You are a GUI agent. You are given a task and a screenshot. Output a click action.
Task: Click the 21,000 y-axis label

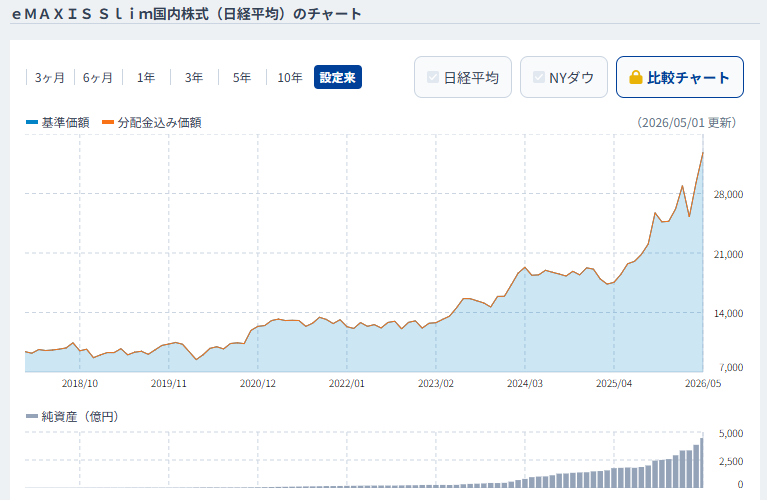(x=728, y=254)
